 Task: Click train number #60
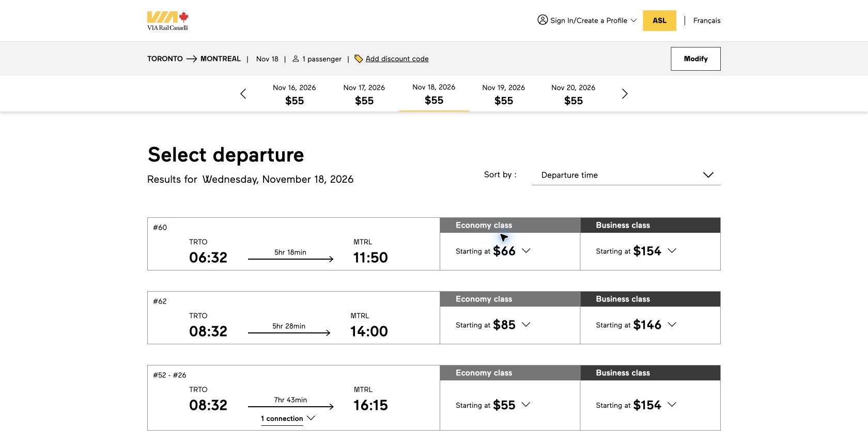[x=160, y=228]
